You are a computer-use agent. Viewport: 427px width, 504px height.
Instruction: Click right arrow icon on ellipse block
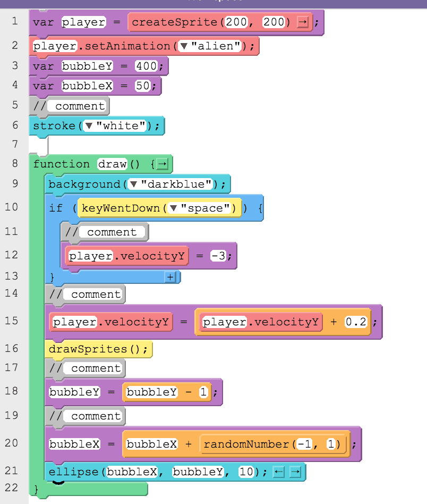click(295, 472)
